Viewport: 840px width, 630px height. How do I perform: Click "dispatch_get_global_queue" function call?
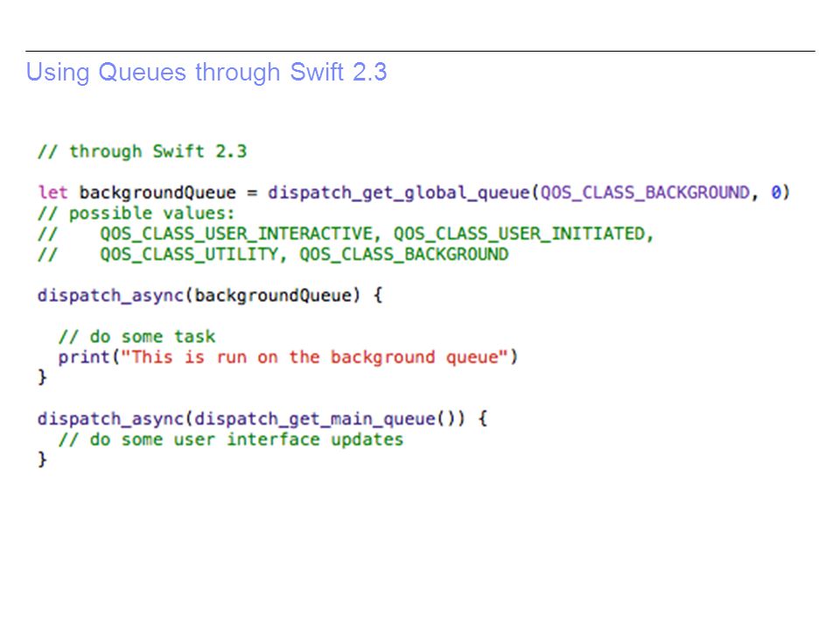click(399, 192)
